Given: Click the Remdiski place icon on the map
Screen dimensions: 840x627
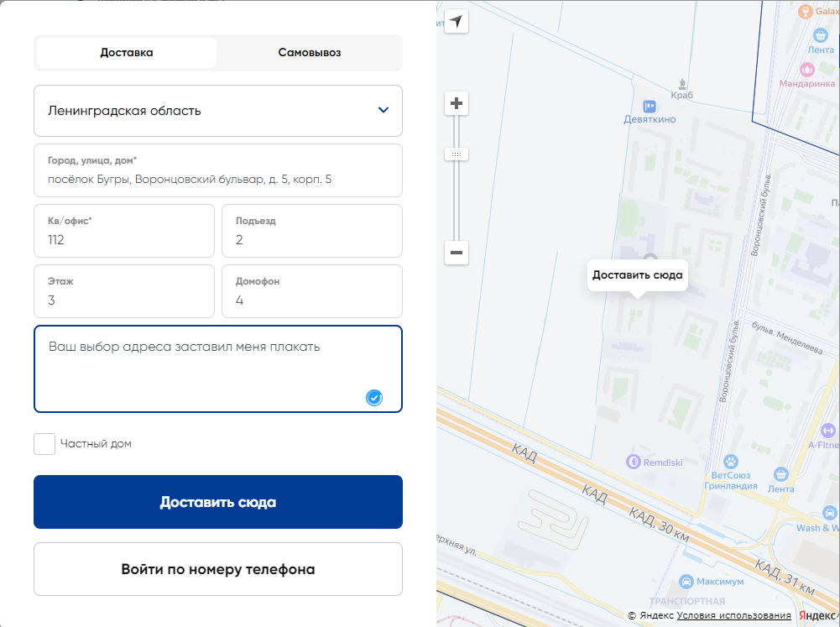Looking at the screenshot, I should pos(631,462).
